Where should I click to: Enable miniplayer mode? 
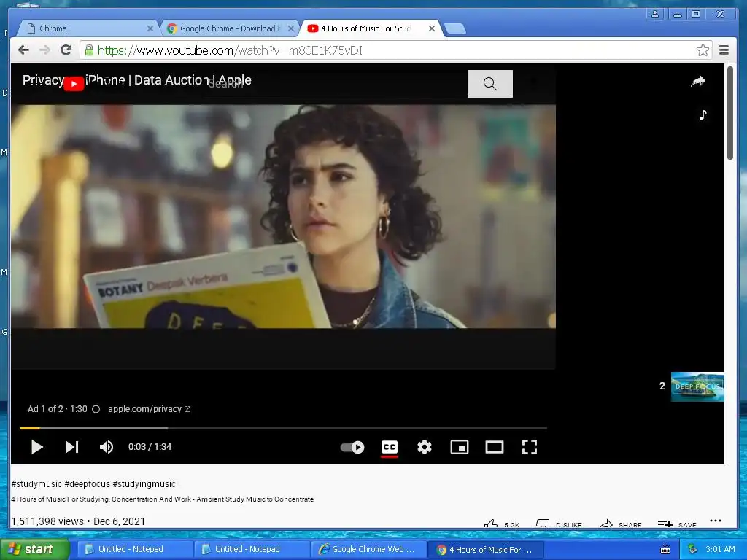[460, 447]
